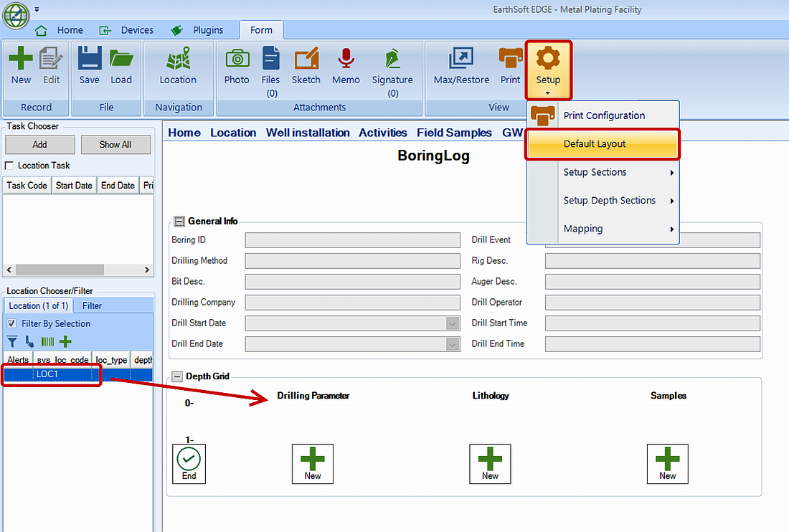Collapse the Depth Grid section
Viewport: 789px width, 532px height.
point(177,376)
